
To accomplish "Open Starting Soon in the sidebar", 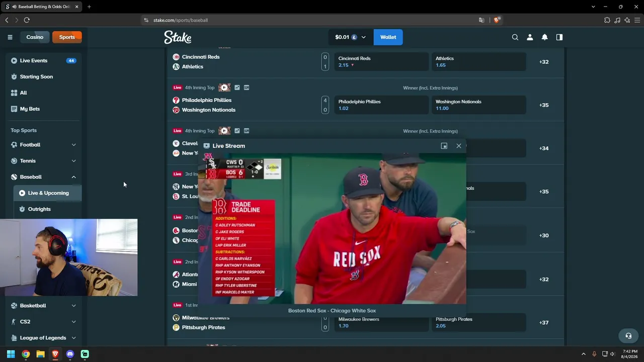I will pyautogui.click(x=43, y=77).
